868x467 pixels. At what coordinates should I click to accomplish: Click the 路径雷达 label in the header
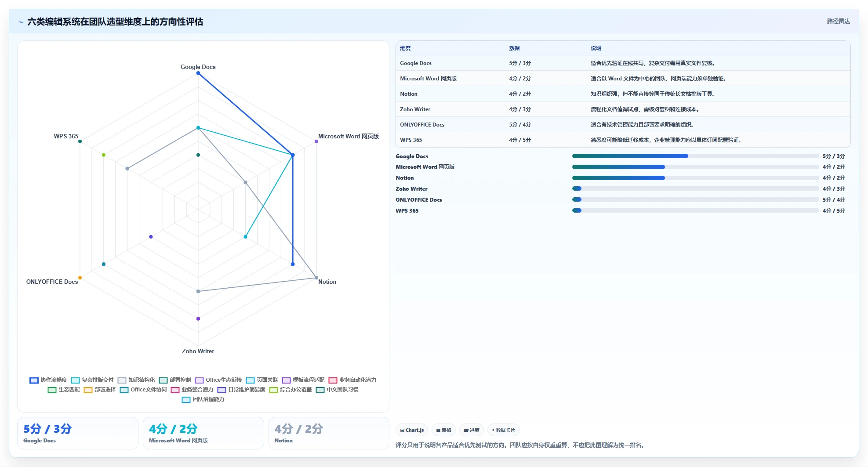coord(838,21)
